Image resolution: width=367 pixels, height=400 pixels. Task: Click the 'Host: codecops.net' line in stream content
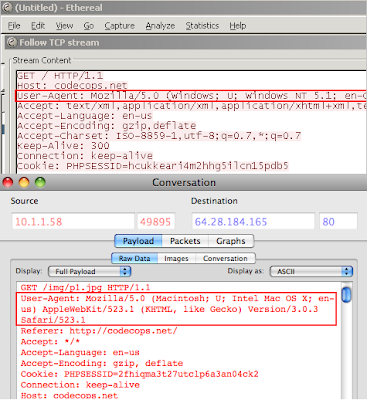(72, 86)
